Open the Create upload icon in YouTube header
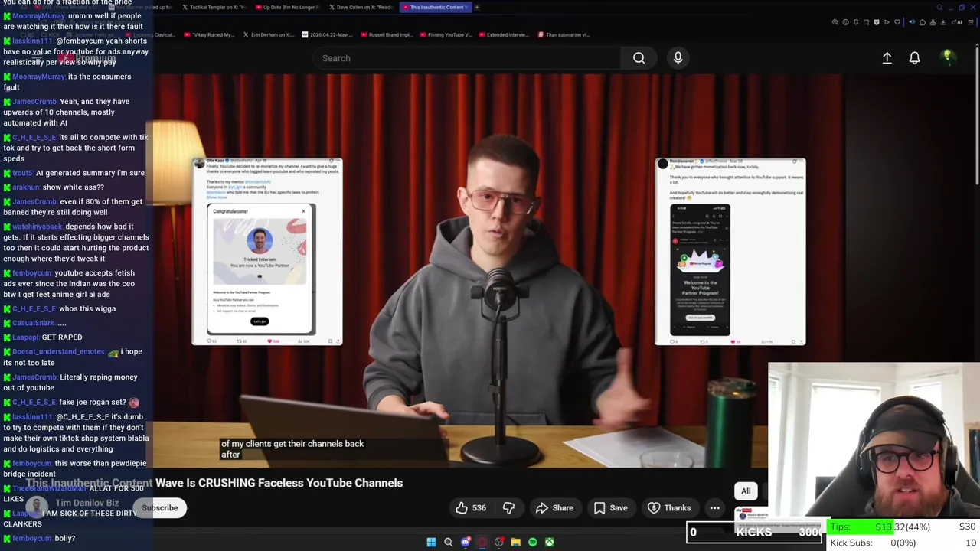This screenshot has height=551, width=980. point(887,58)
